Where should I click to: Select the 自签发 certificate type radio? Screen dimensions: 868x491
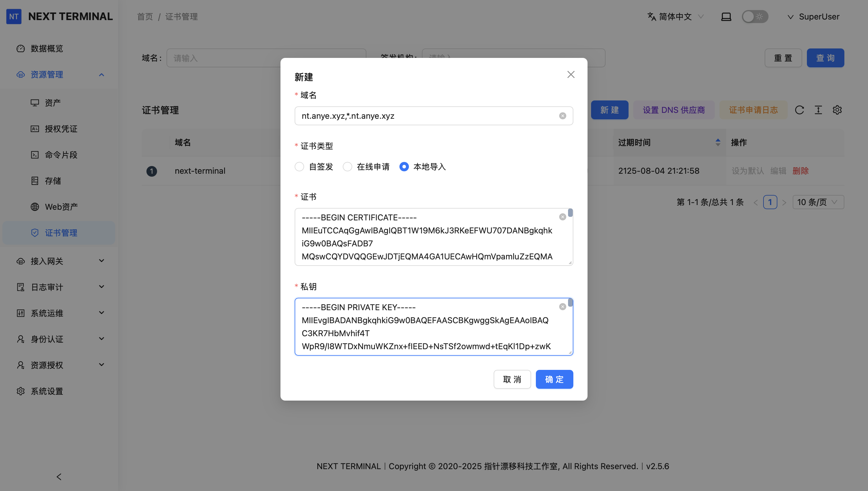click(x=299, y=167)
